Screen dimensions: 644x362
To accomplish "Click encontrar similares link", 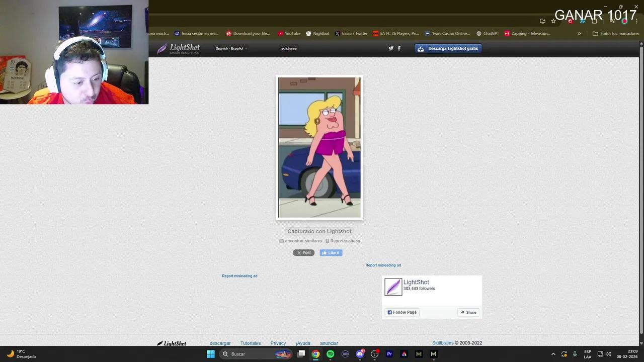I will click(x=301, y=241).
